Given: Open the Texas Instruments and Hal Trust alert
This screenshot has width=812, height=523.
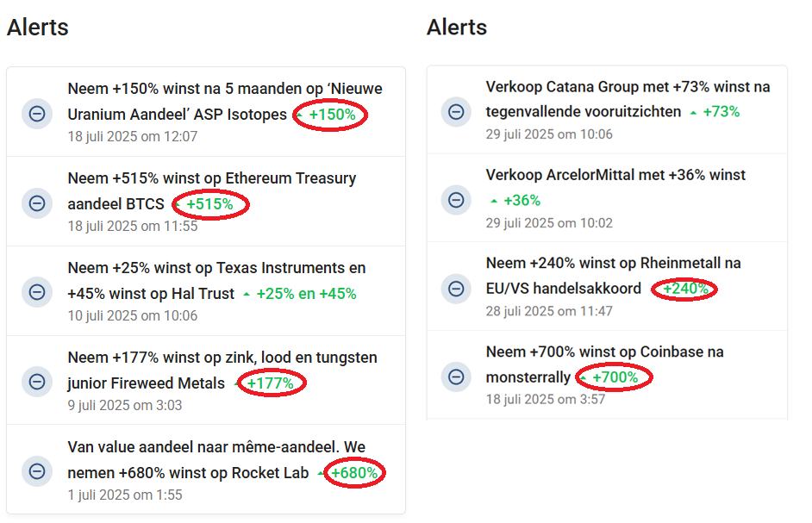Looking at the screenshot, I should click(x=216, y=281).
